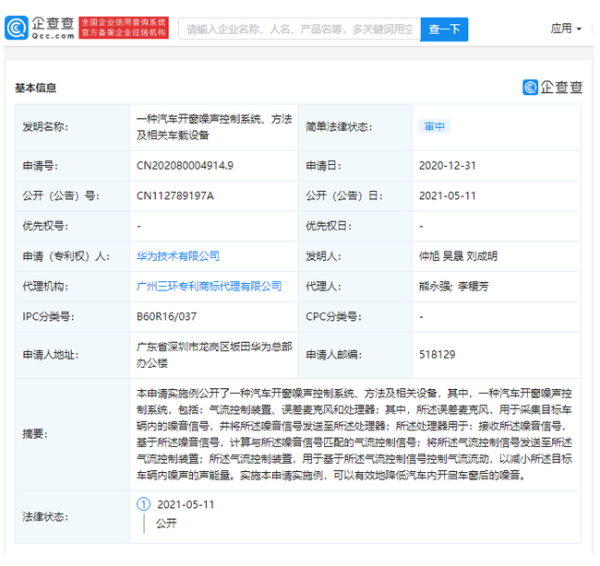The width and height of the screenshot is (600, 566).
Task: Open the 广州三环专利商标代理有限公司 agency link
Action: (x=209, y=286)
